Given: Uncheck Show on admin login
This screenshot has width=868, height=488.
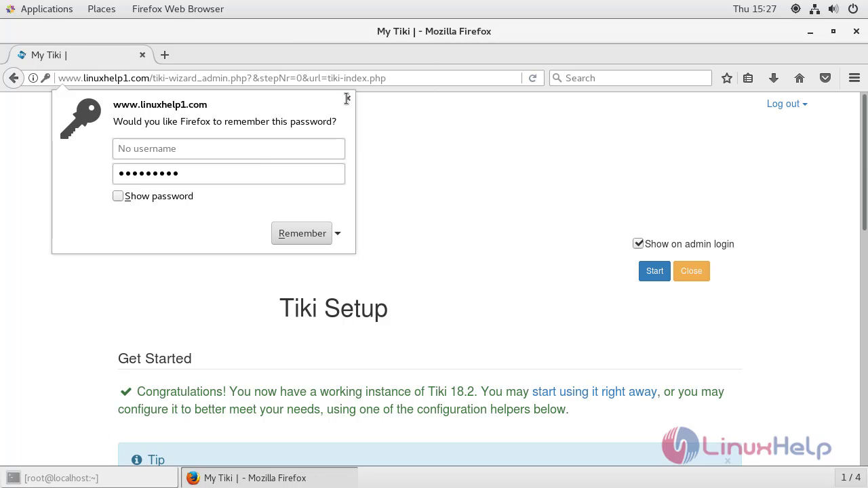Looking at the screenshot, I should pyautogui.click(x=638, y=243).
